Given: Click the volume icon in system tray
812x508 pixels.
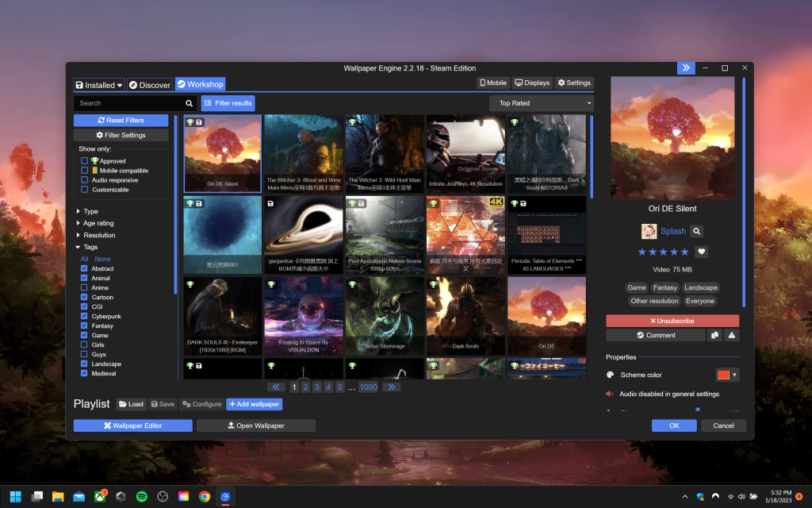Looking at the screenshot, I should point(741,497).
